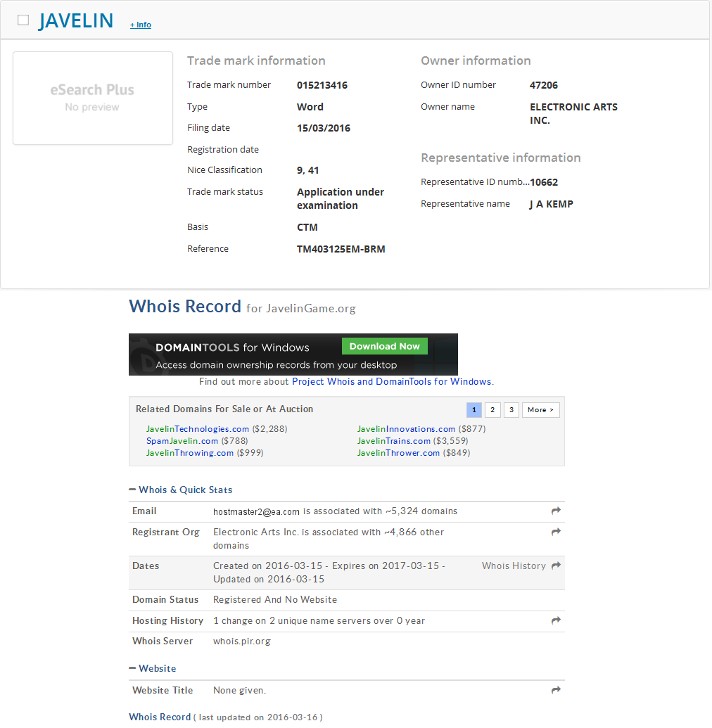Open the Whois History link
Screen dimensions: 712x728
[x=514, y=566]
